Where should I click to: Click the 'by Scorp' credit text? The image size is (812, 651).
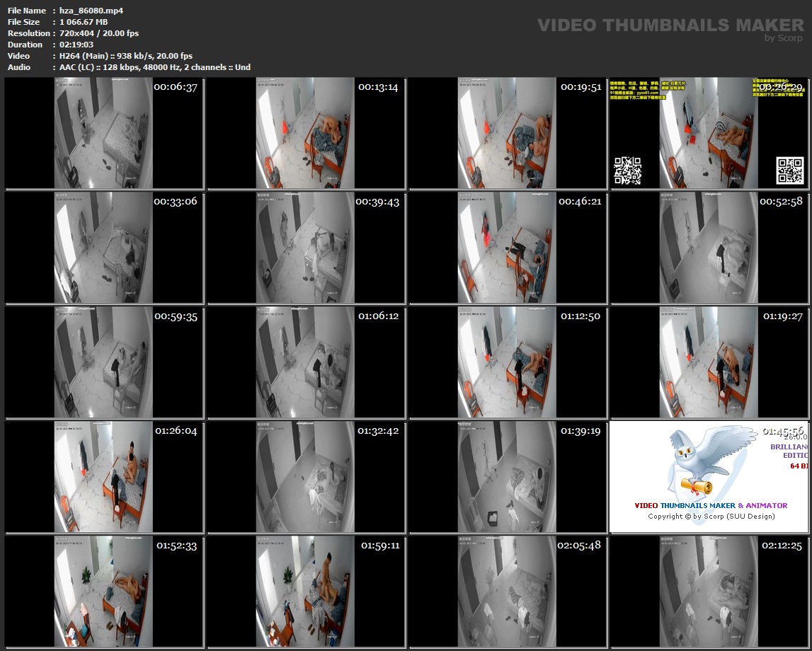[784, 38]
